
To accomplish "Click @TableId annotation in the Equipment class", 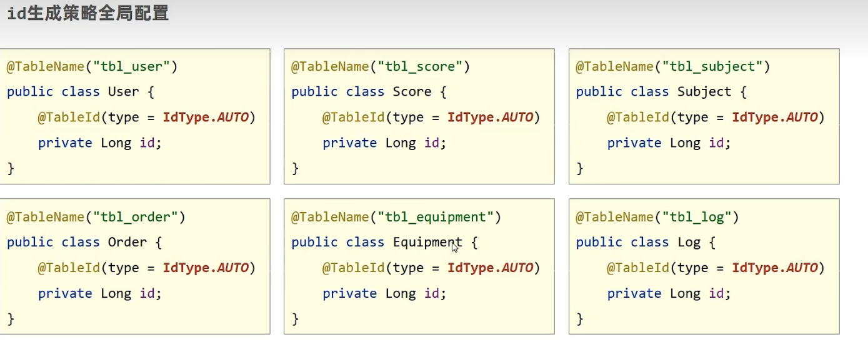I will coord(353,268).
